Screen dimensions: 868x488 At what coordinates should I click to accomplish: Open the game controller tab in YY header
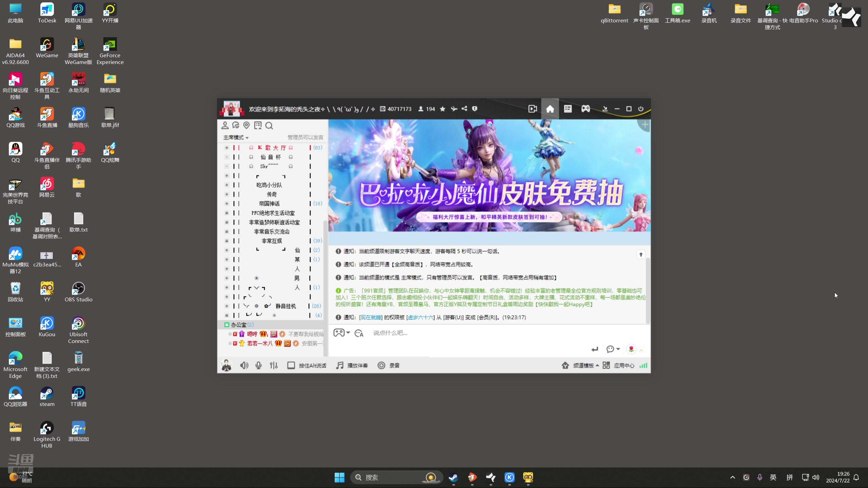(x=586, y=109)
